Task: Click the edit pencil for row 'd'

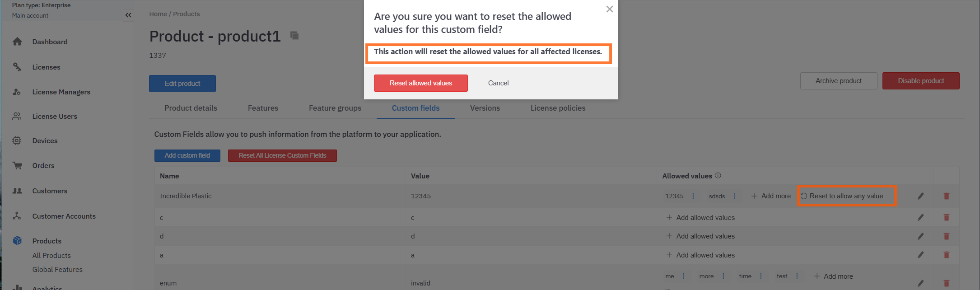Action: click(x=920, y=236)
